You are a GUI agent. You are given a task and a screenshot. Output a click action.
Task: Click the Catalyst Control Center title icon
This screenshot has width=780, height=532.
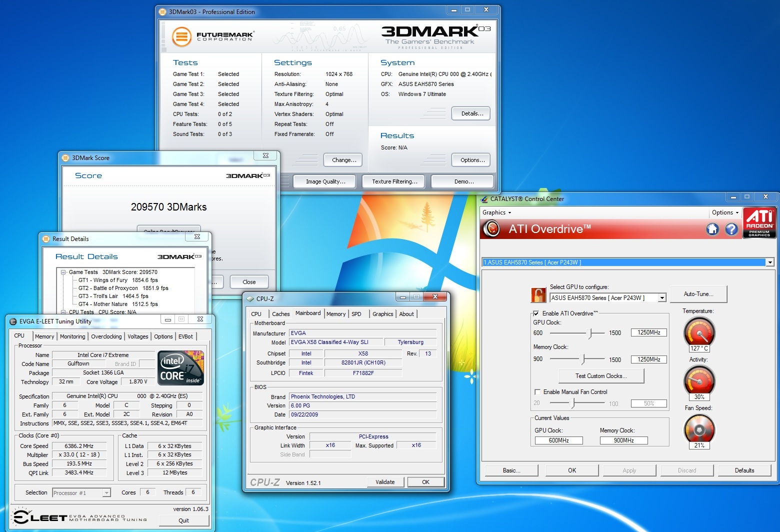484,198
